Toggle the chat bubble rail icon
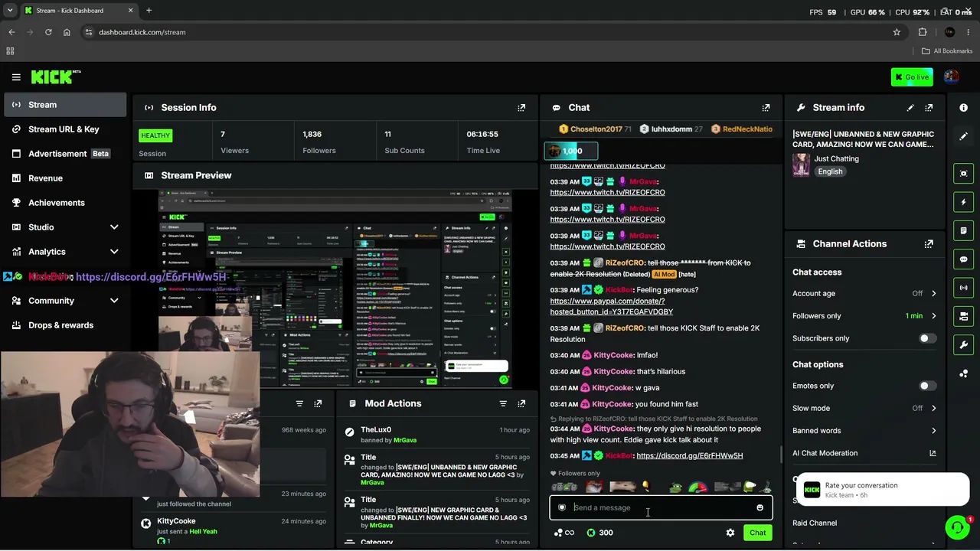This screenshot has width=980, height=551. (x=964, y=259)
